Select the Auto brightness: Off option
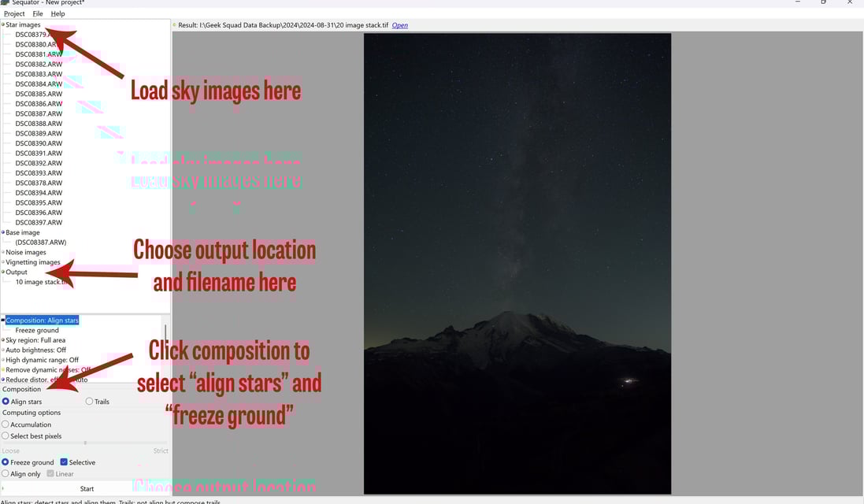Image resolution: width=864 pixels, height=504 pixels. coord(35,350)
